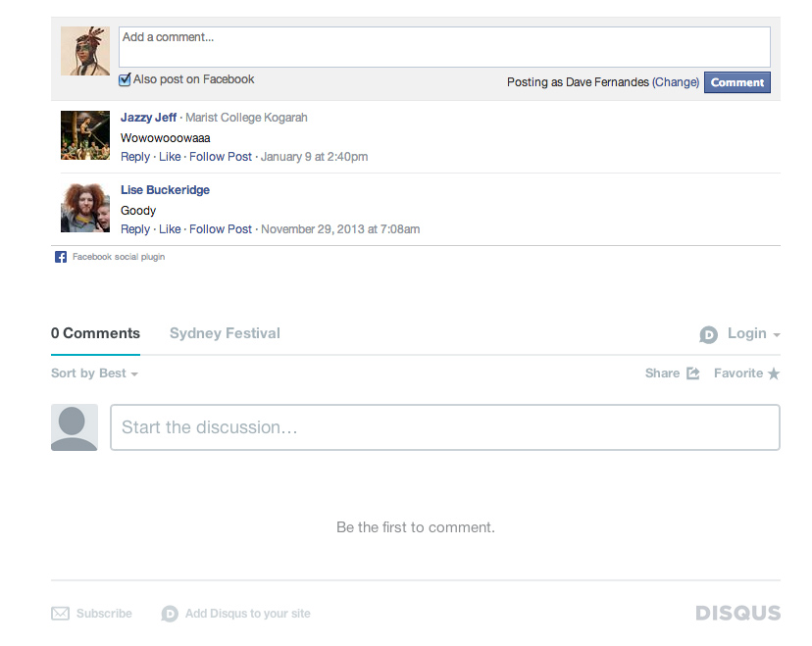Viewport: 812px width, 646px height.
Task: Switch to the Sydney Festival tab
Action: tap(225, 333)
